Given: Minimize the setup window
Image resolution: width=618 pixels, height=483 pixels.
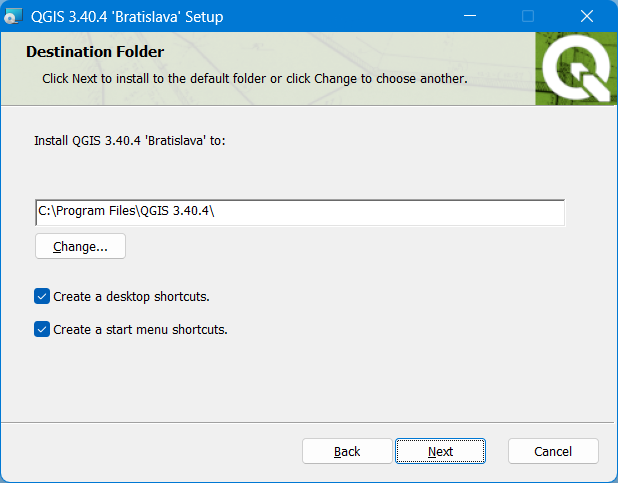Looking at the screenshot, I should click(470, 16).
